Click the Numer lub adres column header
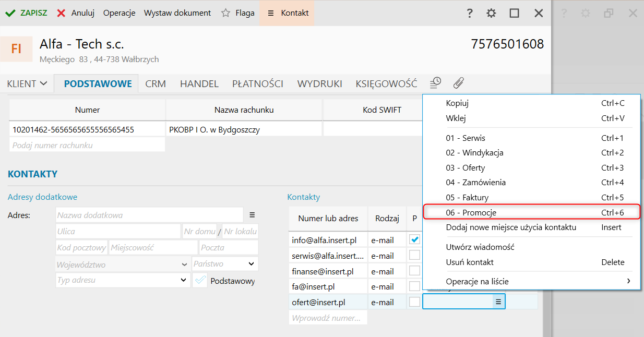The image size is (644, 337). click(328, 219)
